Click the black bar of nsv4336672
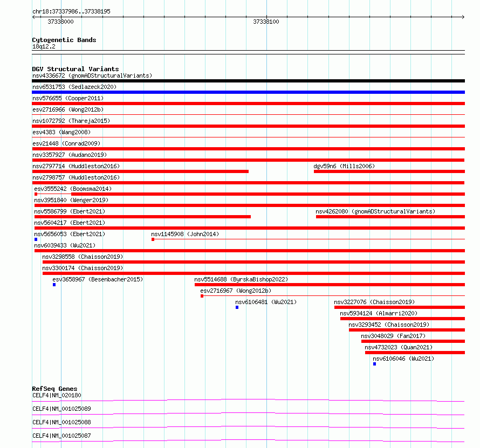The height and width of the screenshot is (448, 480). [x=248, y=81]
